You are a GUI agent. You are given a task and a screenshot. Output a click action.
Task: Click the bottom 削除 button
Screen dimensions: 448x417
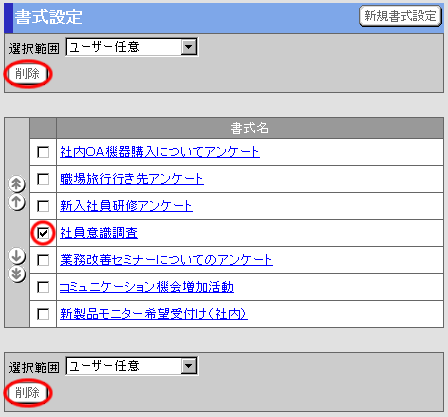(28, 393)
